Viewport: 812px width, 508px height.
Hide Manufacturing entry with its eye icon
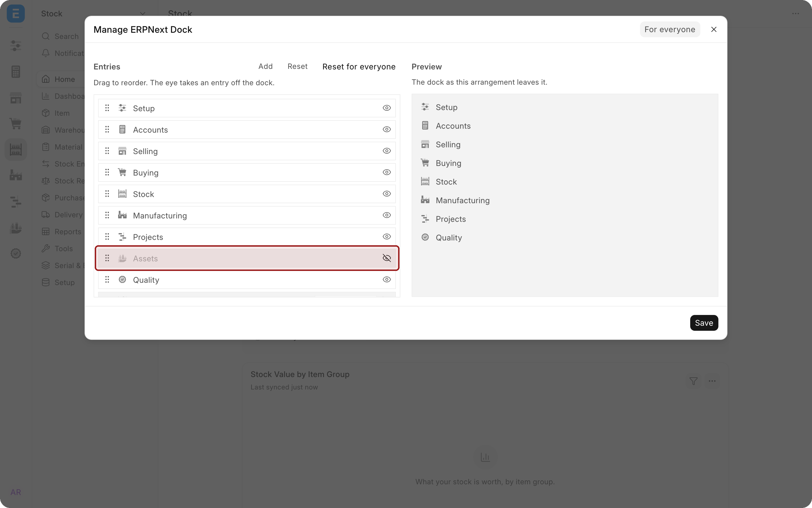tap(387, 215)
